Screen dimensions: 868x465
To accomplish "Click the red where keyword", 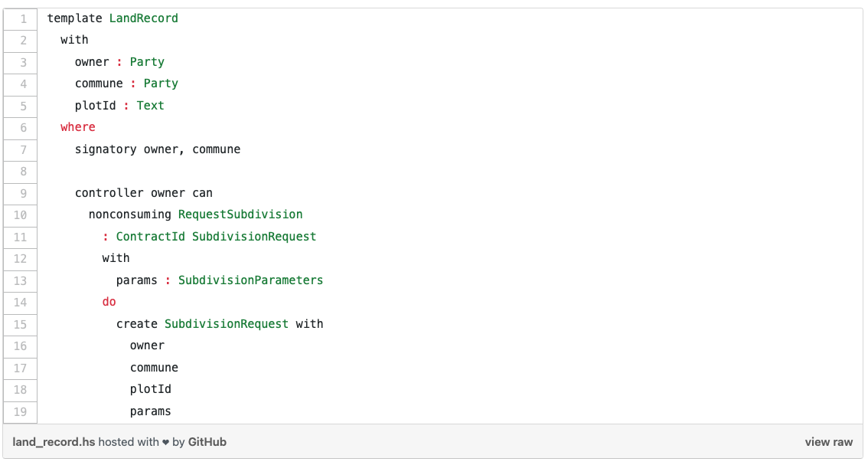I will 78,127.
